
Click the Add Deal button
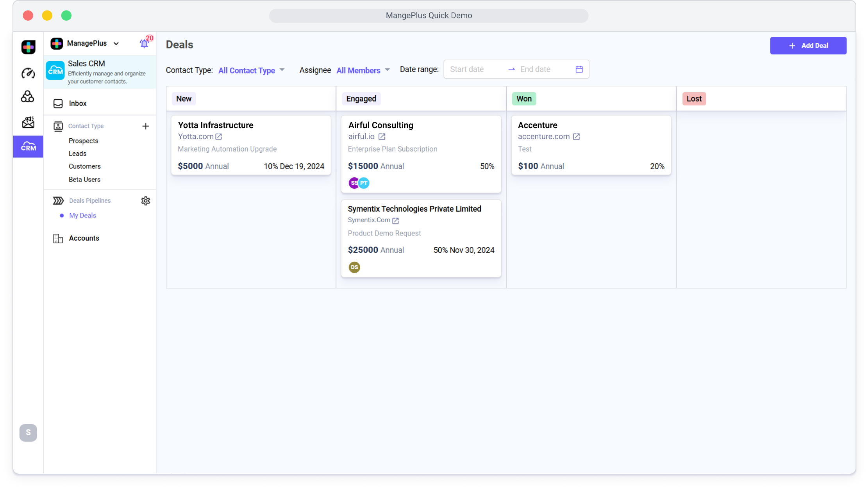(x=808, y=46)
